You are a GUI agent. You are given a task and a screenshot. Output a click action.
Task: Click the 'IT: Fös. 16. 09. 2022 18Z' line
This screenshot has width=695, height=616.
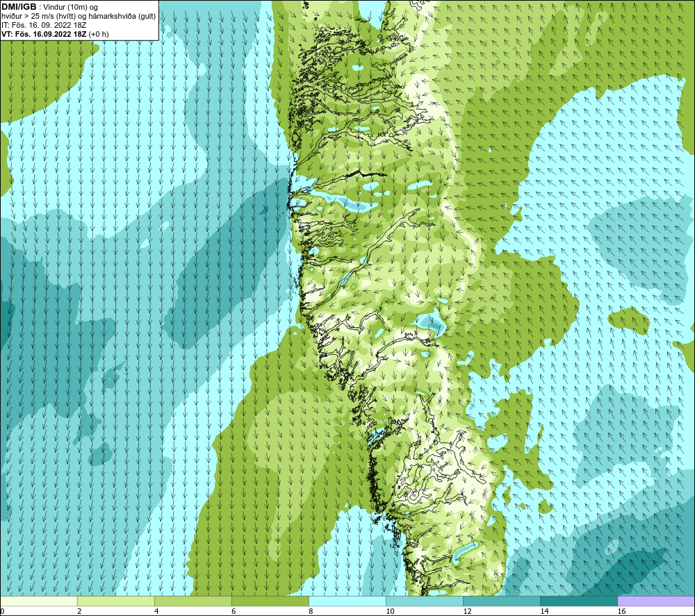pos(43,25)
